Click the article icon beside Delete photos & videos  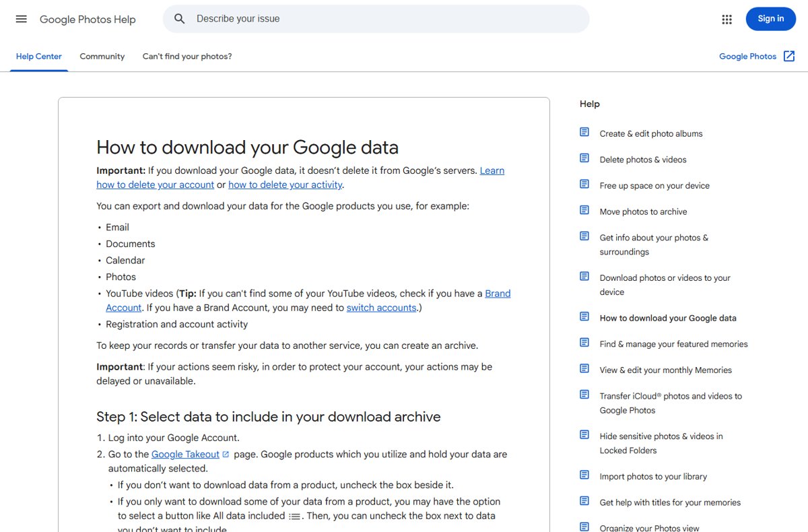coord(584,158)
